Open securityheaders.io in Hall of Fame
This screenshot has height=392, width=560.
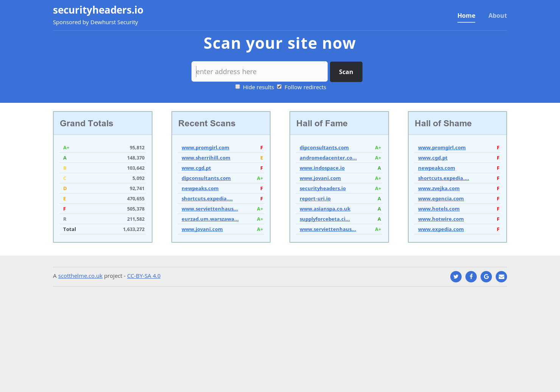pos(322,188)
